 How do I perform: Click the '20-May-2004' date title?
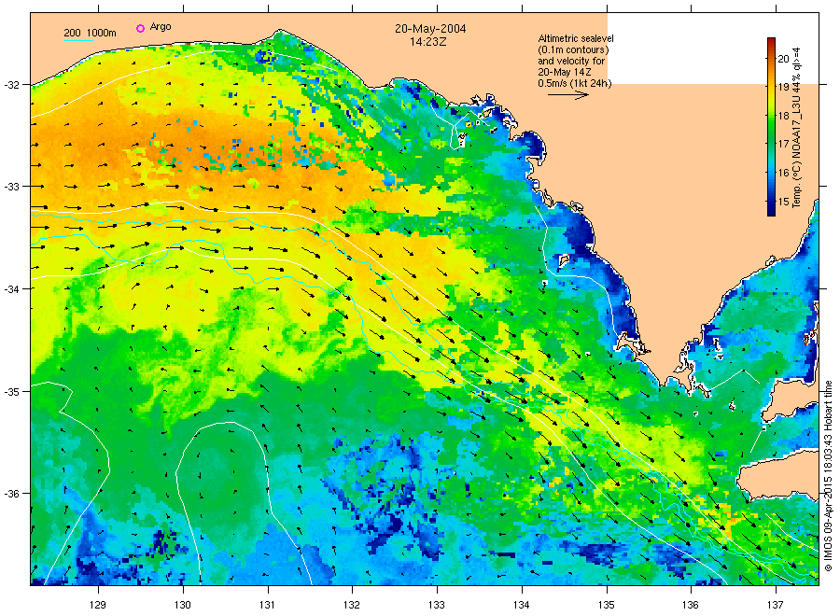[x=430, y=29]
